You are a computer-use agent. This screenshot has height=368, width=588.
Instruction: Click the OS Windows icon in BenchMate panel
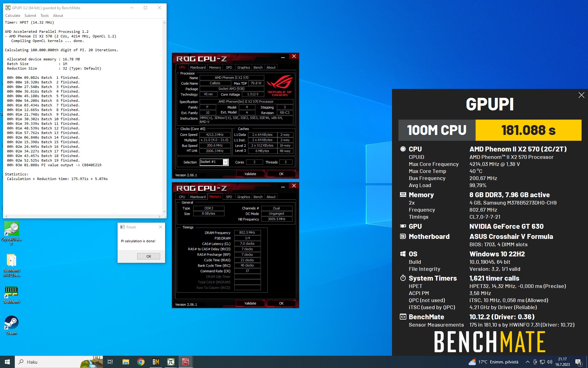pyautogui.click(x=403, y=254)
